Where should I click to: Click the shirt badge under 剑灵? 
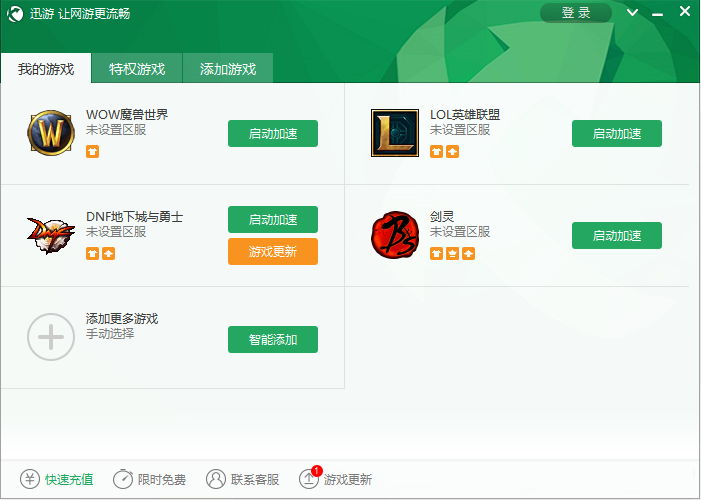pos(436,254)
